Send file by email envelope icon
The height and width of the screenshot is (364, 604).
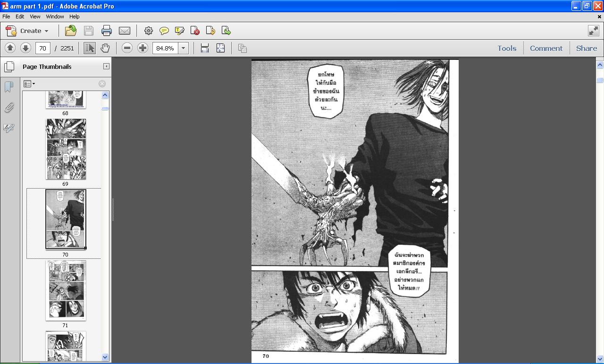[x=124, y=31]
